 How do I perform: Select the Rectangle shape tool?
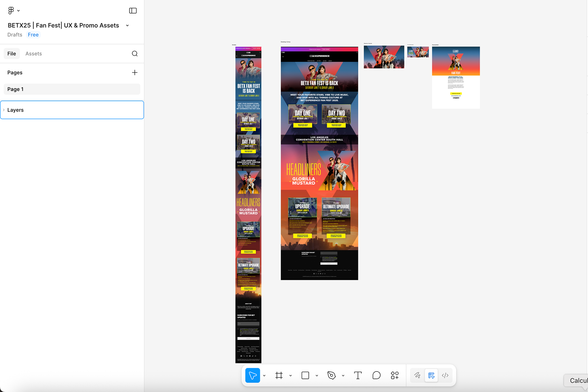click(305, 375)
